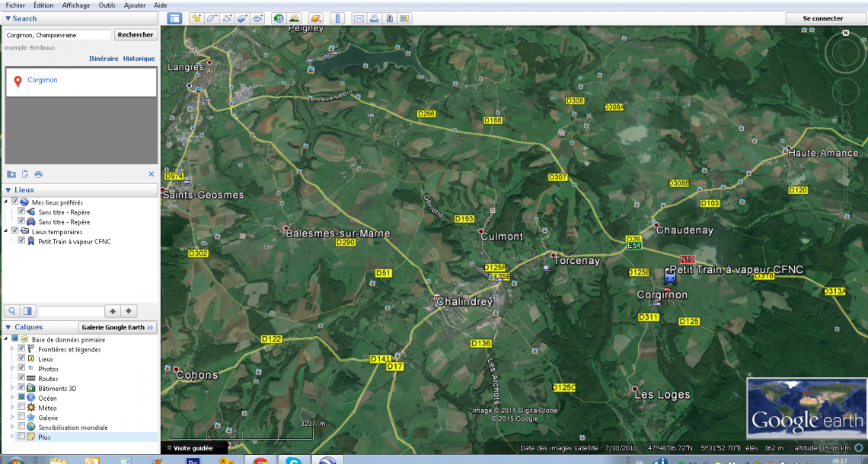Open the planet switcher dropdown
This screenshot has height=464, width=868.
coord(316,18)
